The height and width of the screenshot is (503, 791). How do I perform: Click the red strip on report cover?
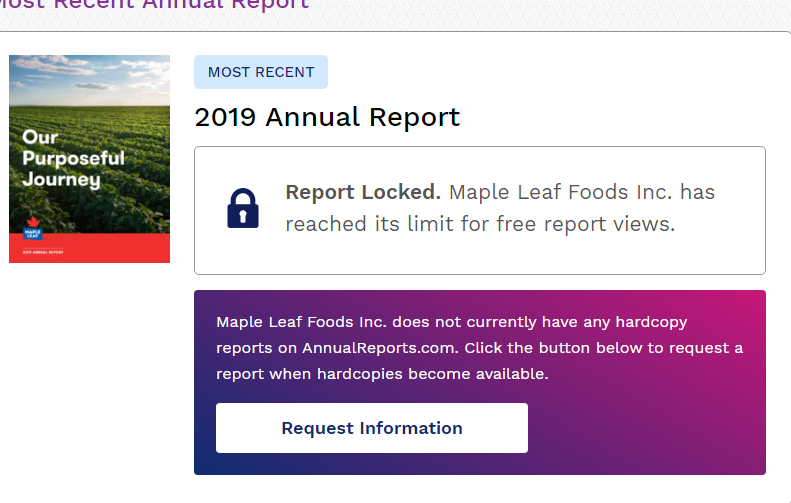click(x=89, y=248)
